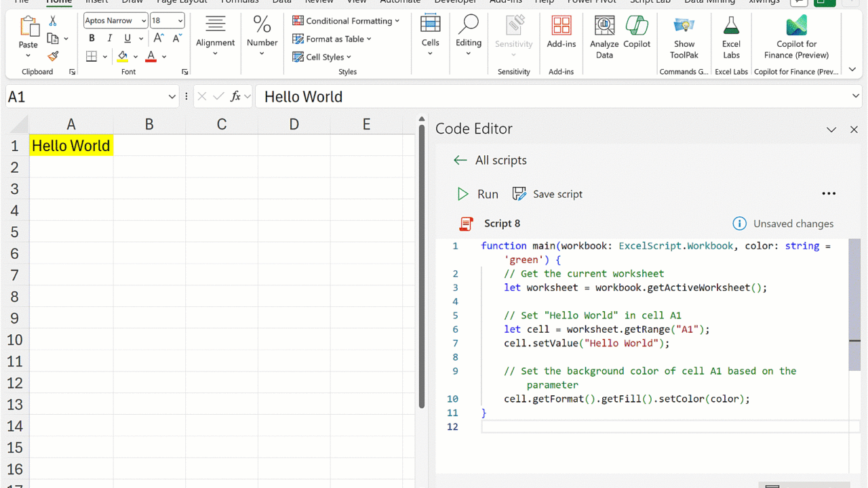Toggle Italic formatting
Screen dimensions: 868x488
click(109, 39)
